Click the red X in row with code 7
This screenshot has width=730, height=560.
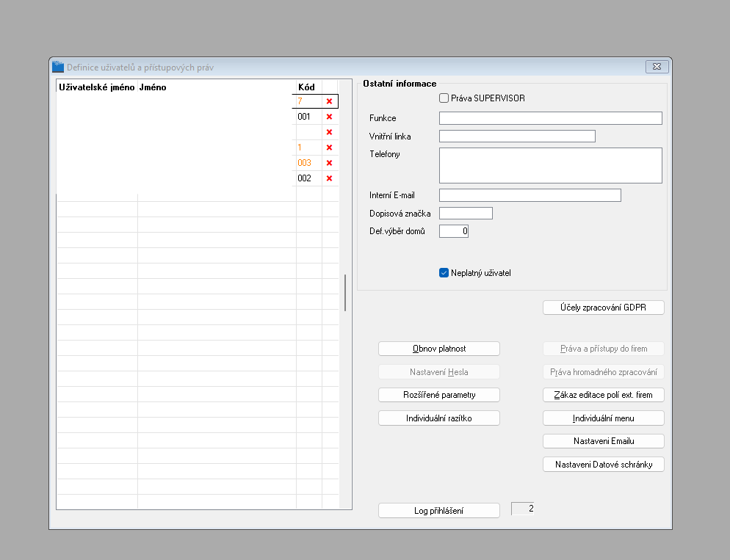[329, 101]
